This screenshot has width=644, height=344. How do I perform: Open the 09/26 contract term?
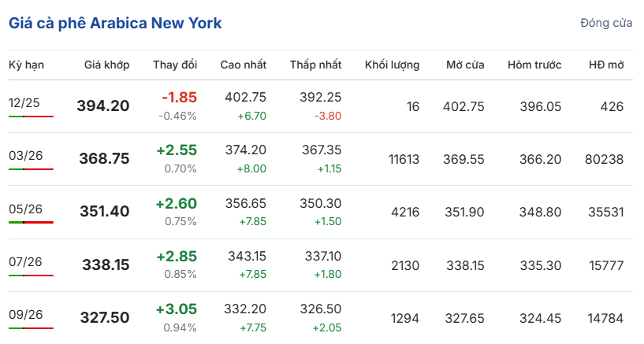(x=25, y=314)
